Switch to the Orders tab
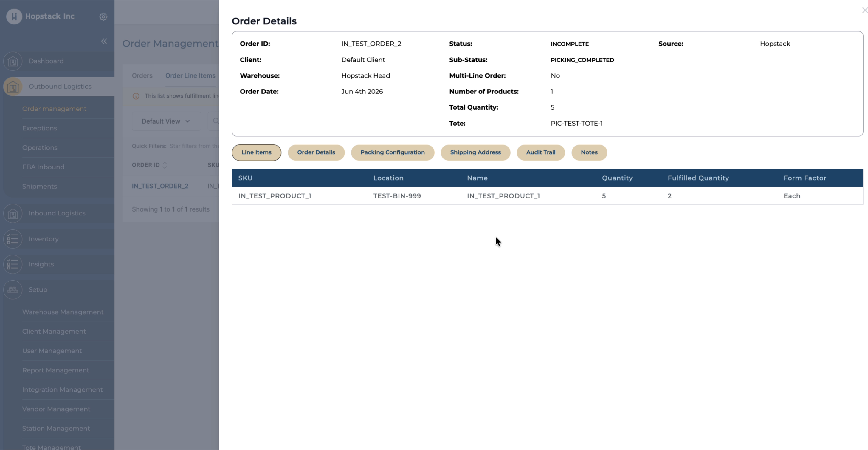Viewport: 868px width, 450px height. (x=142, y=75)
